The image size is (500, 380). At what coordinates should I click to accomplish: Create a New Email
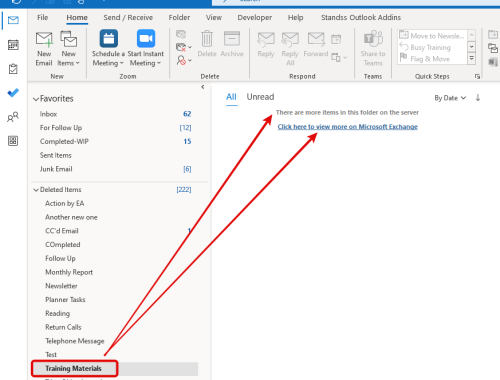44,49
